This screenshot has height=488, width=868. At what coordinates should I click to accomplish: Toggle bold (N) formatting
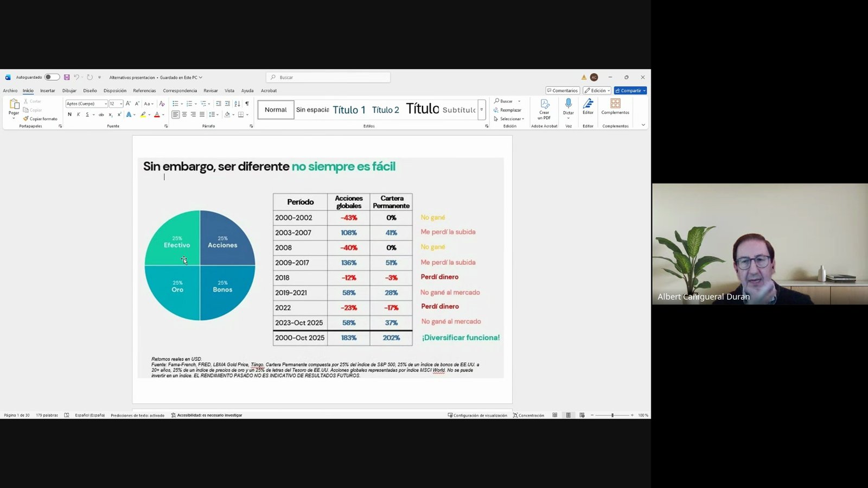[x=69, y=115]
